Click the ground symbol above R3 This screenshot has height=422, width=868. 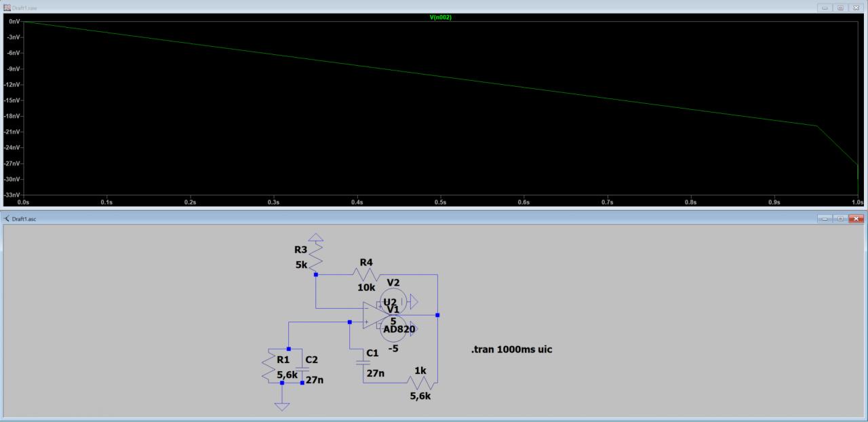[316, 238]
